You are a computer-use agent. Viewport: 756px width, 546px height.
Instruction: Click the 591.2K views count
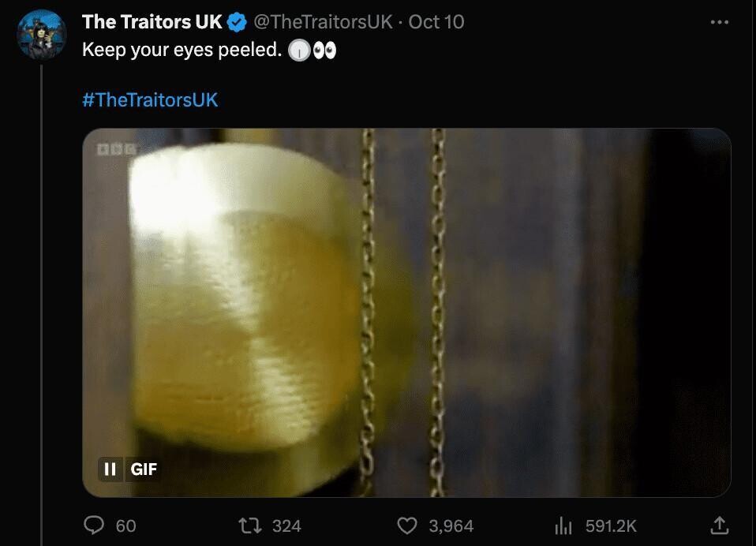point(611,525)
